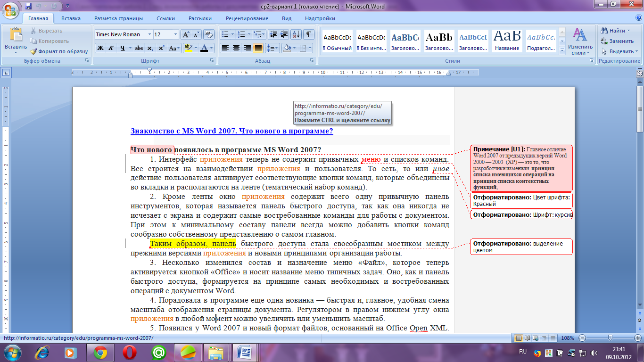
Task: Apply the Название style
Action: (507, 41)
